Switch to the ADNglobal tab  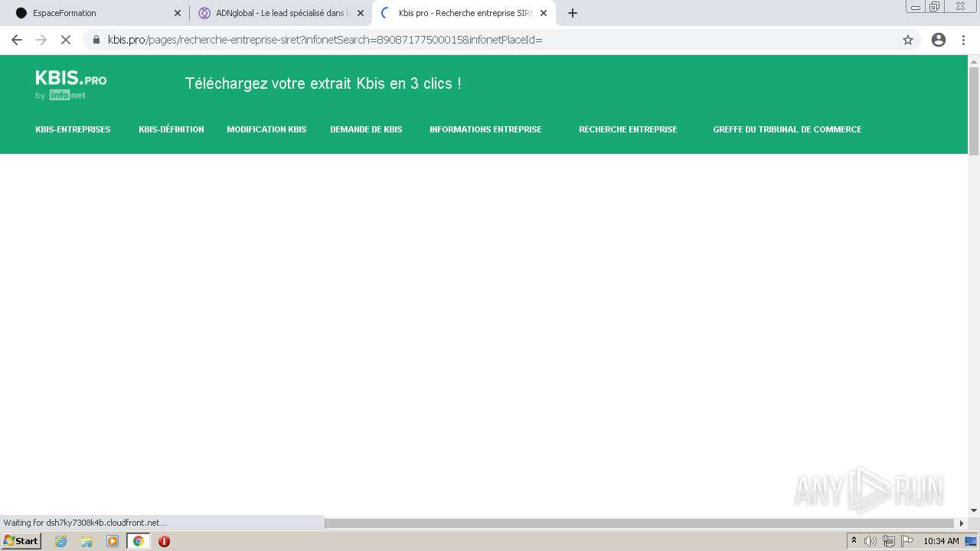(280, 13)
